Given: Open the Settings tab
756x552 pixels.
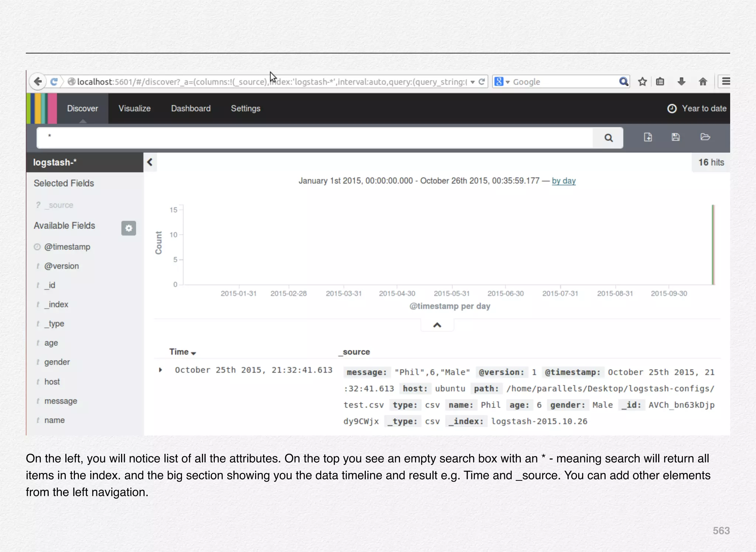Looking at the screenshot, I should click(x=245, y=108).
